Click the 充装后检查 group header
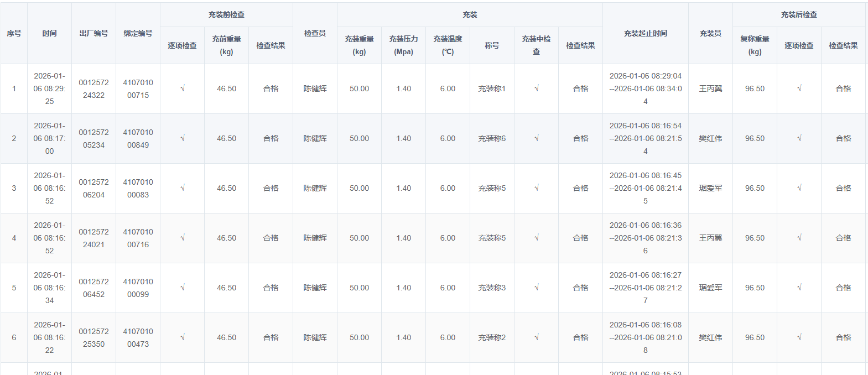 799,15
